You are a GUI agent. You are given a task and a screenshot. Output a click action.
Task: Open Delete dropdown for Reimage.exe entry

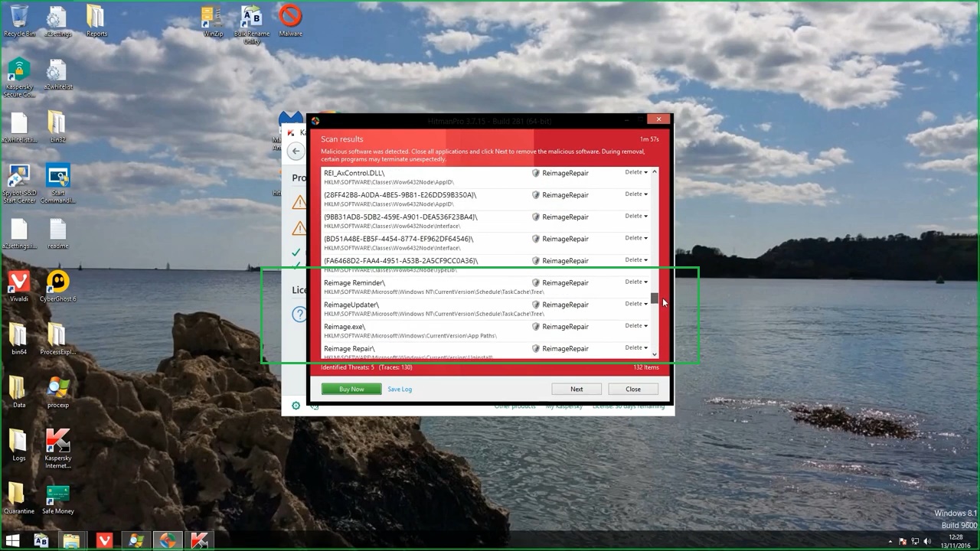(636, 326)
